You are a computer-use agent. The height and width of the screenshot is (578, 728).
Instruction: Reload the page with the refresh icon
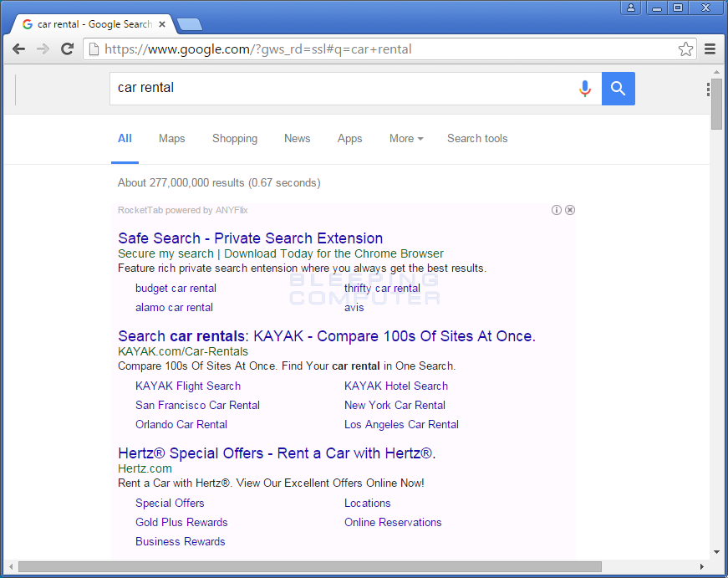[68, 49]
